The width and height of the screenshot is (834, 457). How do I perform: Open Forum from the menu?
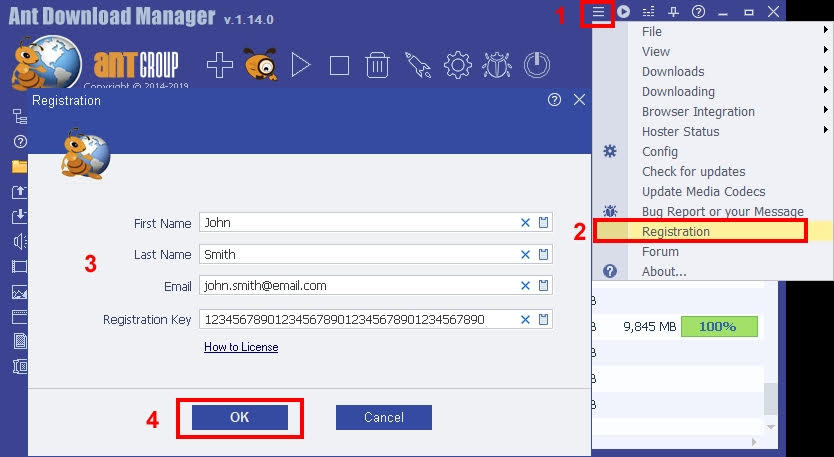(x=712, y=252)
